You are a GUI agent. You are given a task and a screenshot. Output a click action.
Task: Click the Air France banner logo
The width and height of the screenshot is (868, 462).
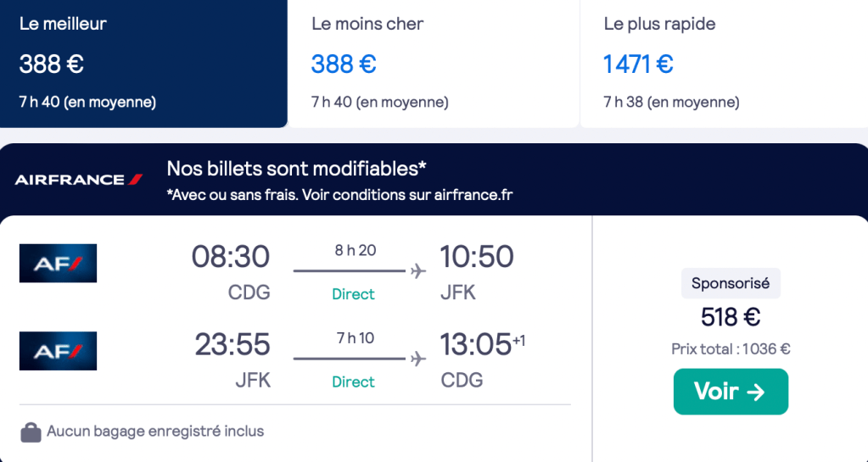pos(79,180)
